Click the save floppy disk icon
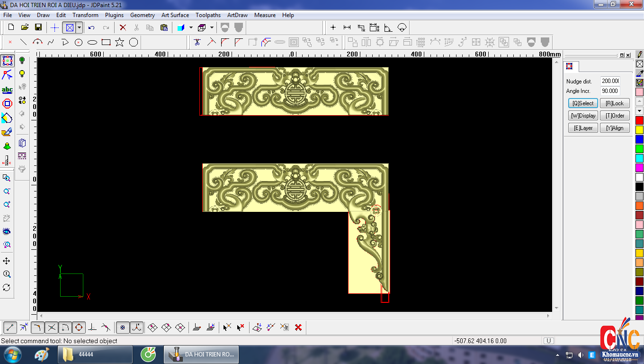Image resolution: width=644 pixels, height=364 pixels. tap(38, 27)
